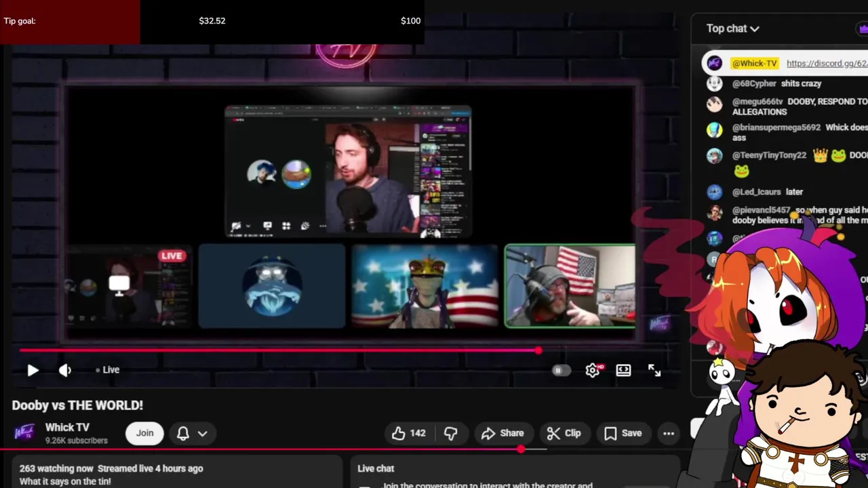This screenshot has height=488, width=868.
Task: Dislike the video
Action: [451, 433]
